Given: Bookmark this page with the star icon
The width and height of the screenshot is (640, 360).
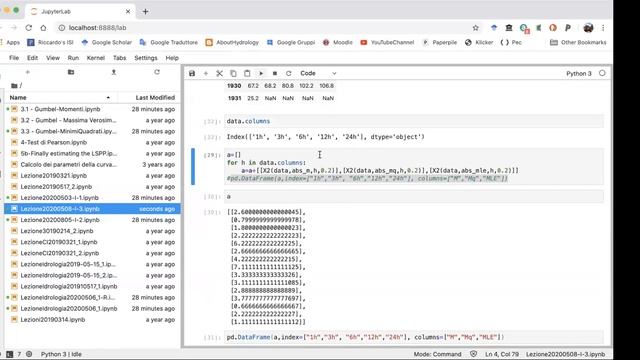Looking at the screenshot, I should (476, 28).
